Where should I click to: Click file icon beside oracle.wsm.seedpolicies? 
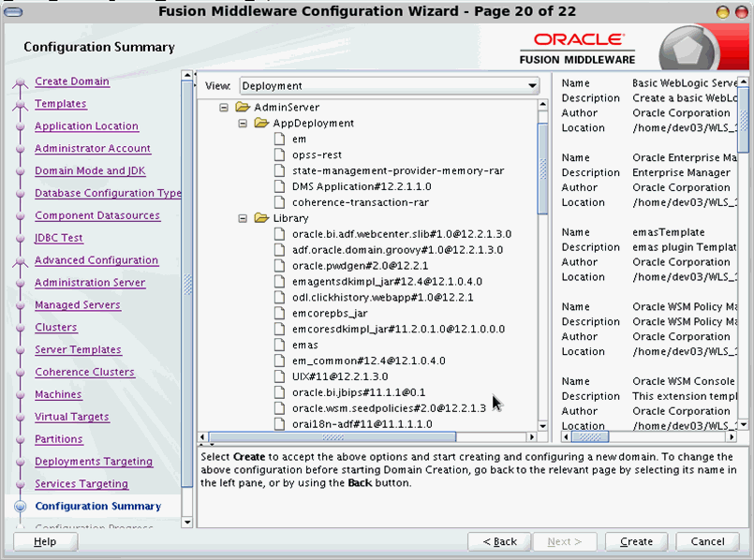coord(279,408)
